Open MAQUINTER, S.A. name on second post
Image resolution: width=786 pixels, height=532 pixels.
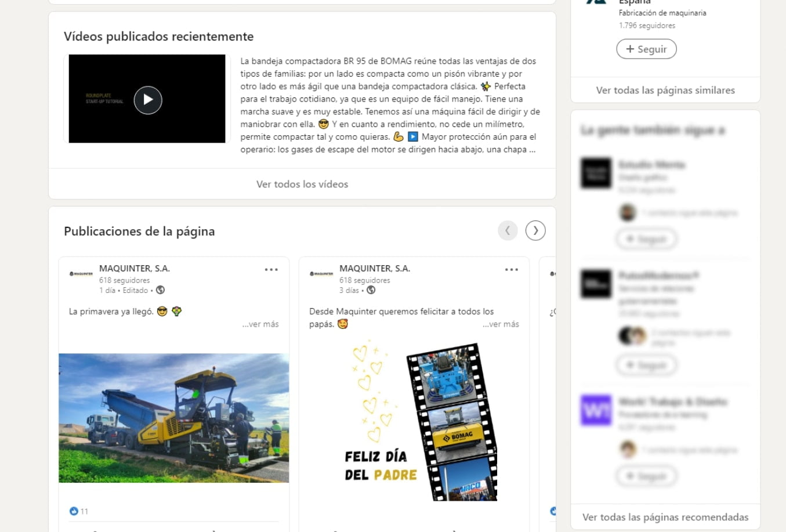tap(375, 268)
